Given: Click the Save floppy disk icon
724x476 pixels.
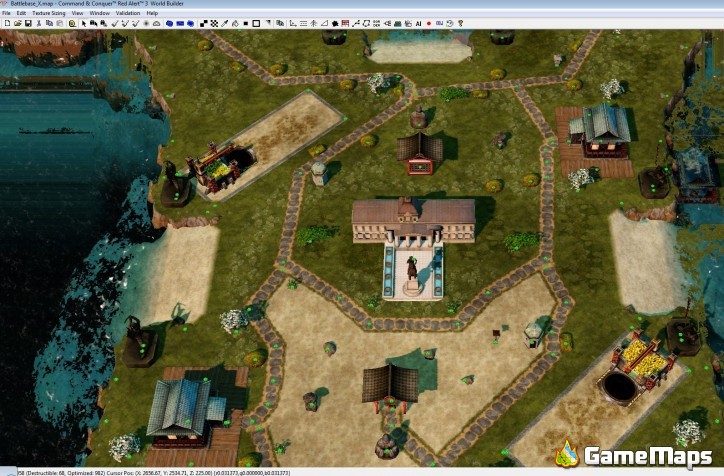Looking at the screenshot, I should click(x=28, y=23).
